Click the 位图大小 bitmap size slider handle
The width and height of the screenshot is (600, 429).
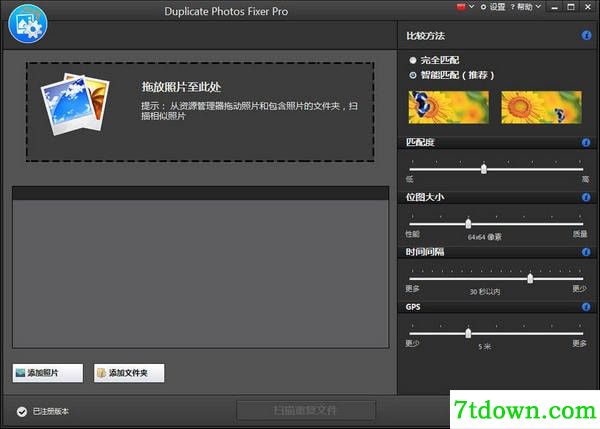pos(468,223)
